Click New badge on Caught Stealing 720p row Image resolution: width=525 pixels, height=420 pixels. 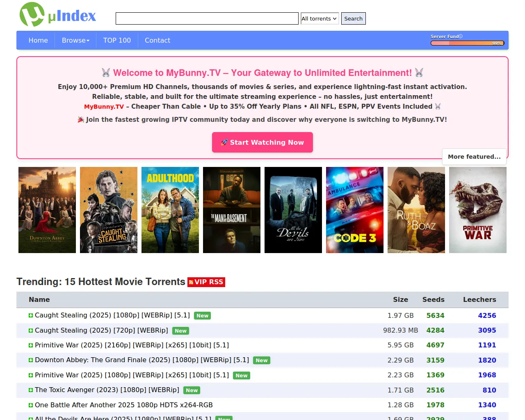pyautogui.click(x=181, y=331)
